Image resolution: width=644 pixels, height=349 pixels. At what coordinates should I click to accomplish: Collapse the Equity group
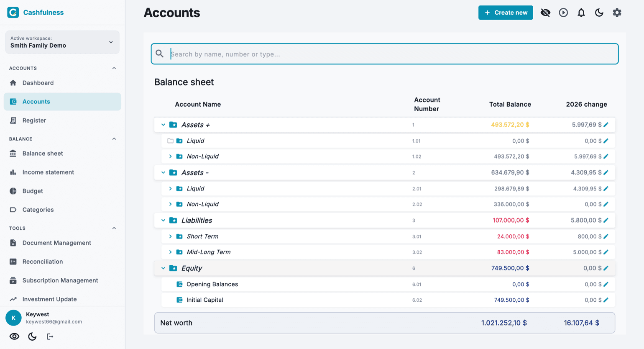[x=163, y=268]
